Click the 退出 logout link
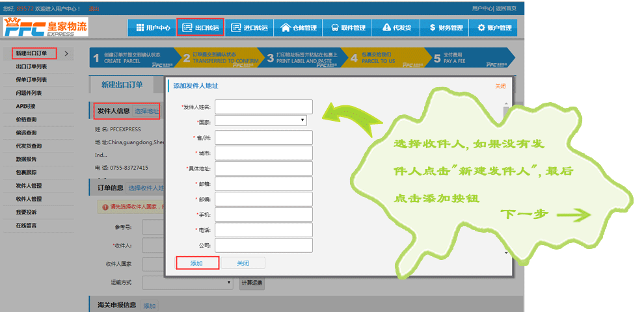Viewport: 644px width, 312px height. [94, 8]
